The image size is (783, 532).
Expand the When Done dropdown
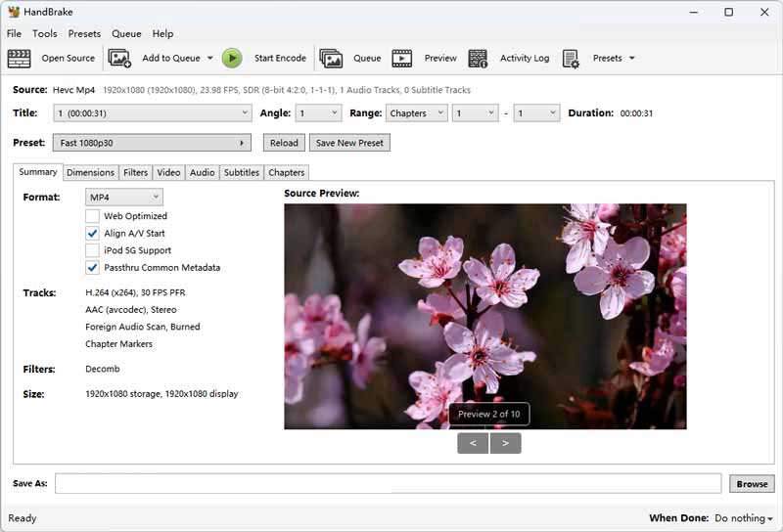pos(743,518)
